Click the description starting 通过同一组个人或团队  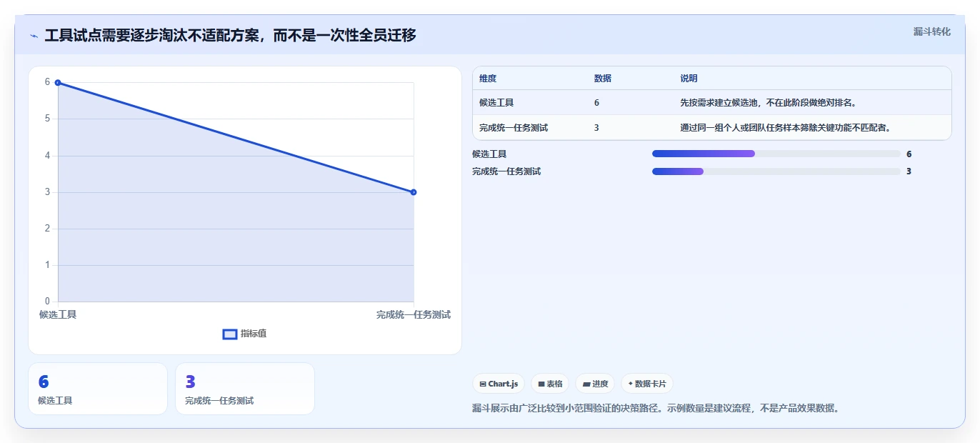[x=785, y=128]
